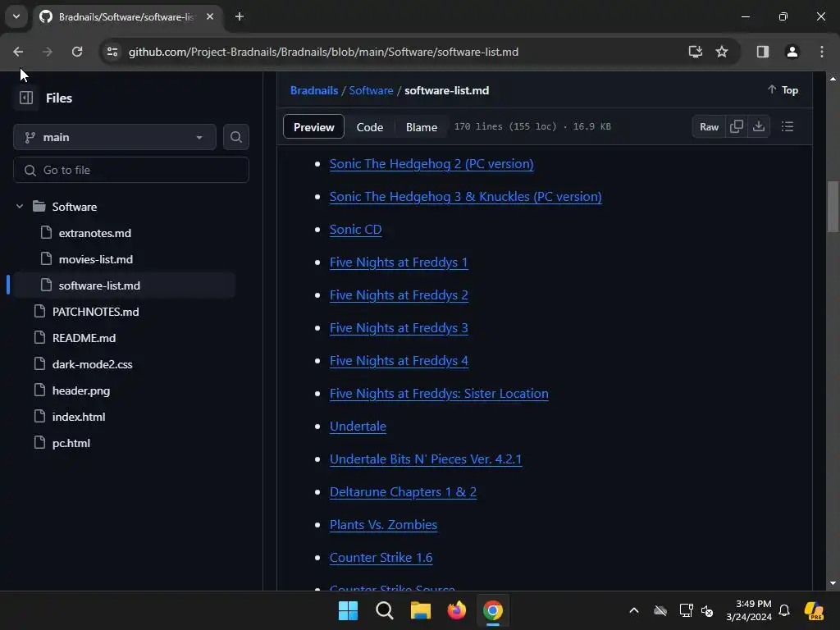Open File Explorer from taskbar
The width and height of the screenshot is (840, 630).
click(x=421, y=610)
